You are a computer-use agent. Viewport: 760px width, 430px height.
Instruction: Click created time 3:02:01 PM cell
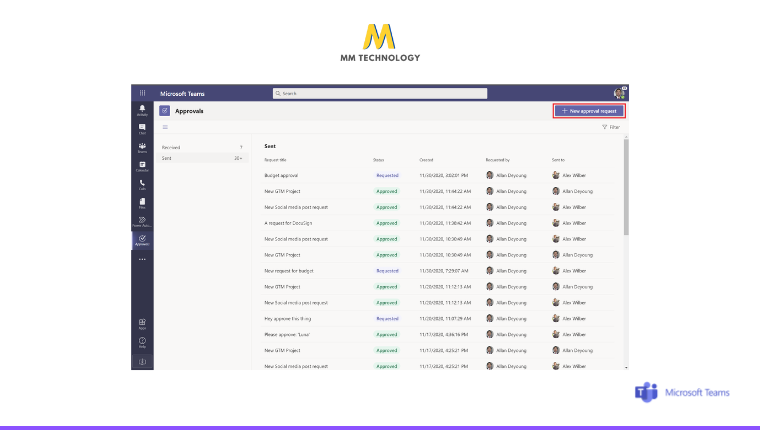443,175
